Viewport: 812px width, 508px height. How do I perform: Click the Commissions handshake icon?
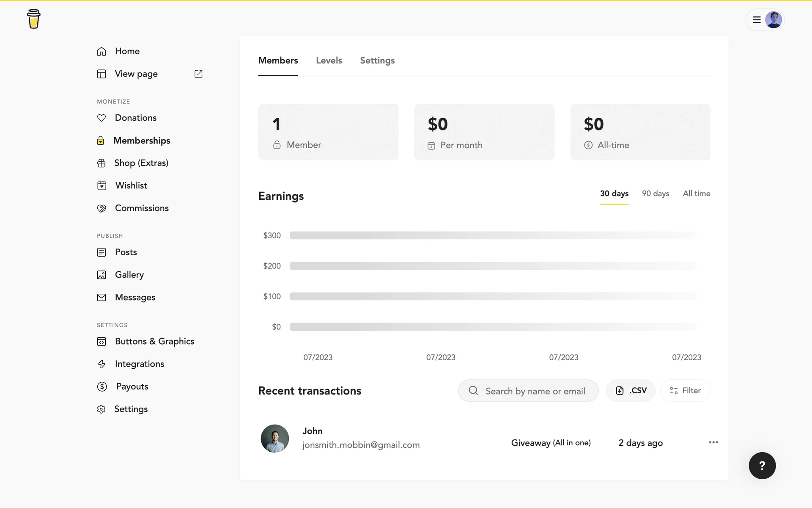click(101, 208)
